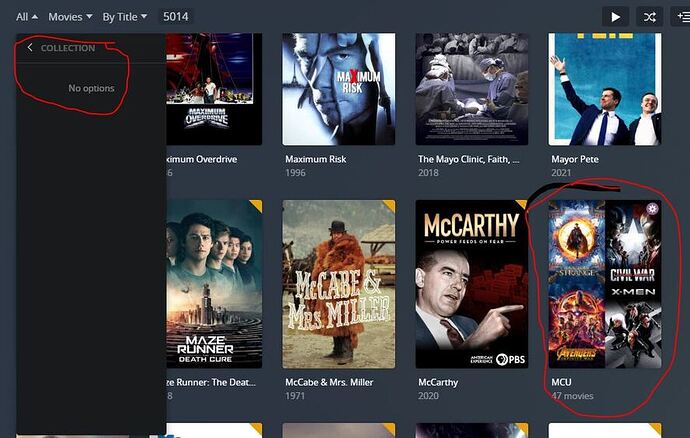Screen dimensions: 690x438
Task: Click the MCU collection title
Action: [561, 382]
